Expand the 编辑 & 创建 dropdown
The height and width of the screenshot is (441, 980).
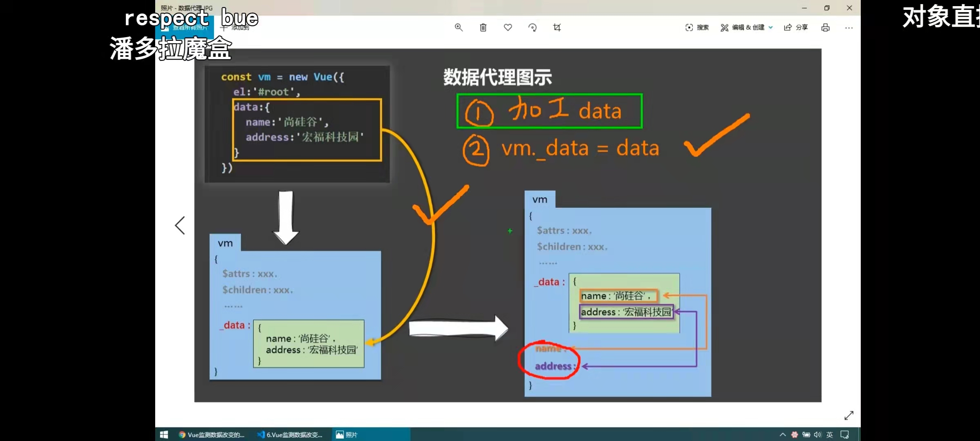click(747, 27)
